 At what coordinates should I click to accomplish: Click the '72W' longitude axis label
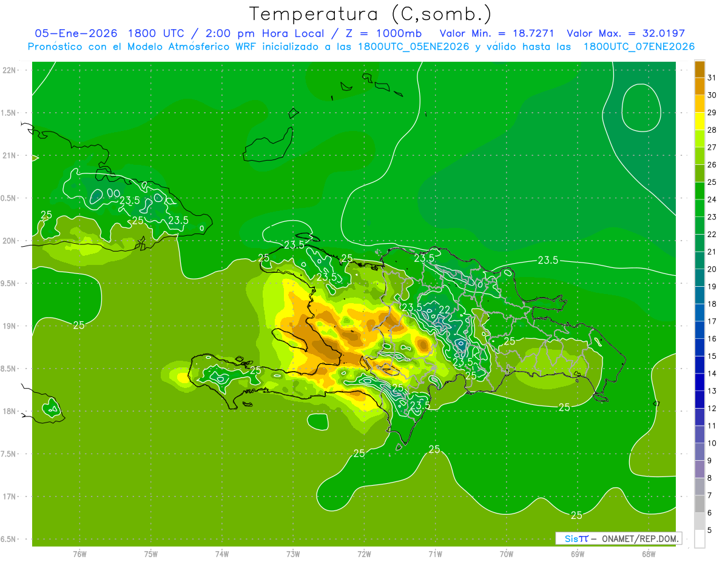[x=364, y=554]
